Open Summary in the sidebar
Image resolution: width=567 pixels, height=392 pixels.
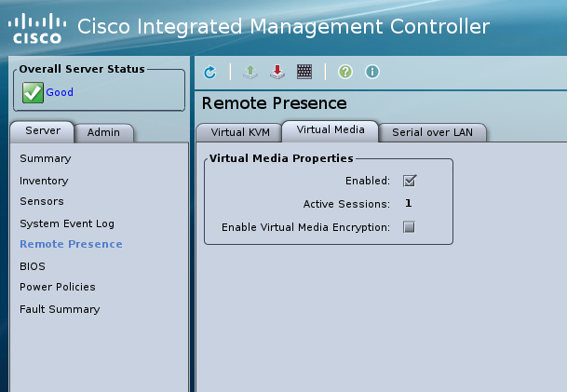coord(46,158)
